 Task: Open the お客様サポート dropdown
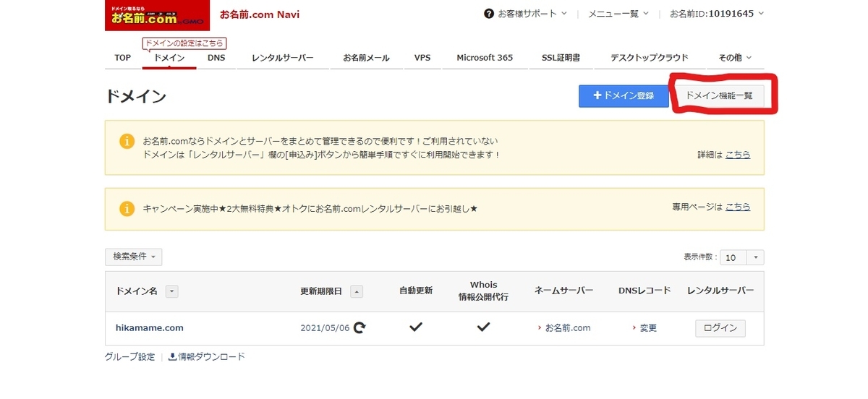[x=526, y=14]
